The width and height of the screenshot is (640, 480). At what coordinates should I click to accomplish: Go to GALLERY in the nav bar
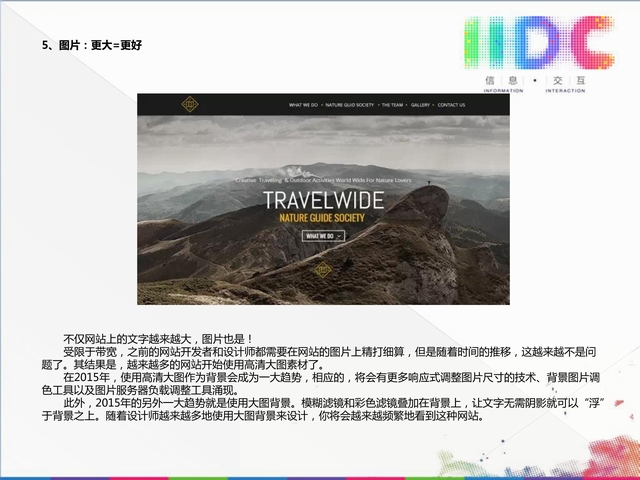tap(420, 105)
